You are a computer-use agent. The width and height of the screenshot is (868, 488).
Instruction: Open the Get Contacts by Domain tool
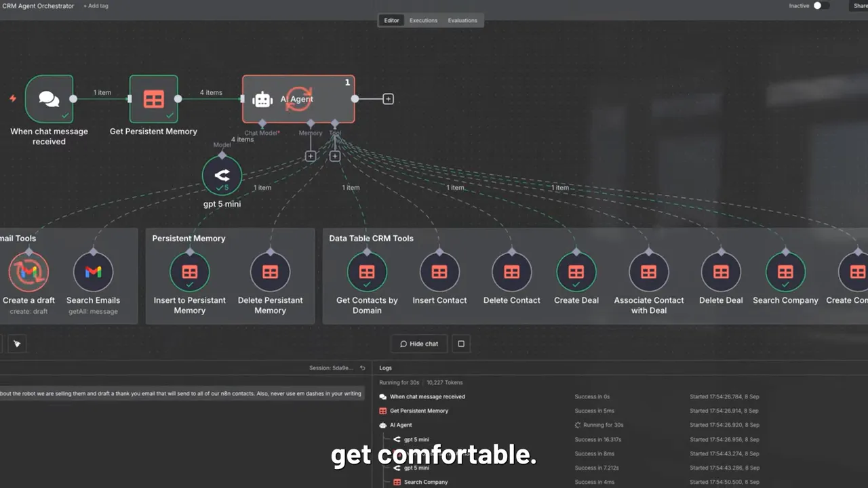tap(366, 271)
